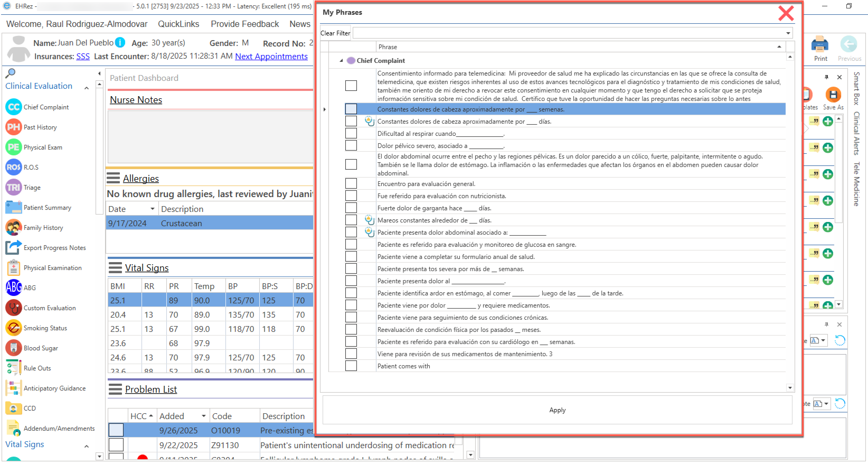868x464 pixels.
Task: Open the Export Progress Notes icon
Action: (13, 248)
